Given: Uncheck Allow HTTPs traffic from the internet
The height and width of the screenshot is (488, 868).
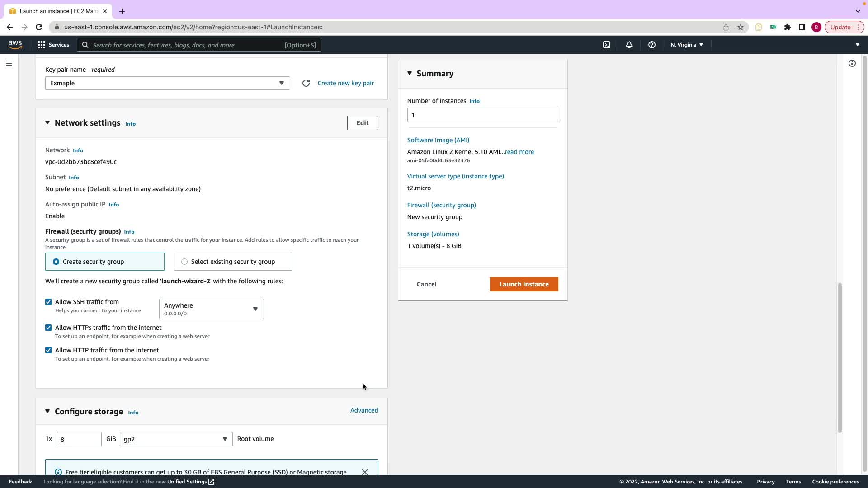Looking at the screenshot, I should click(x=48, y=328).
